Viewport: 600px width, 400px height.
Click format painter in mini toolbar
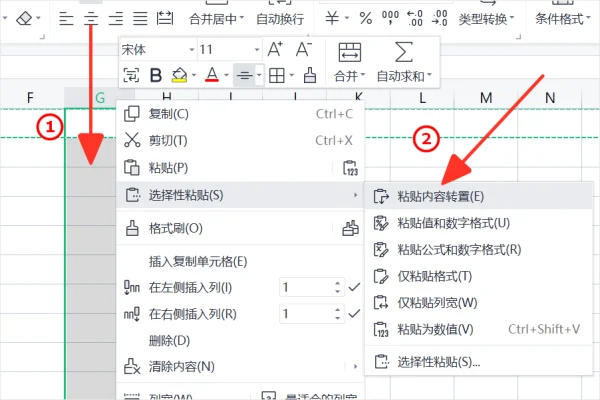point(310,75)
